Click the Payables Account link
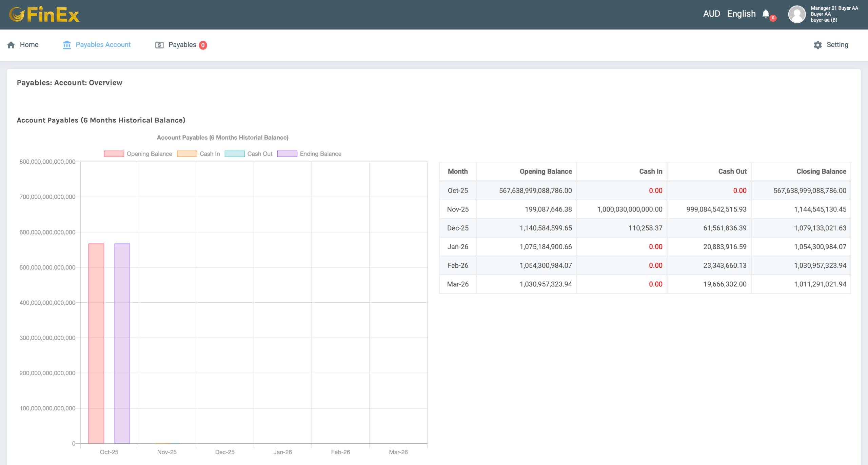This screenshot has width=868, height=465. (x=103, y=45)
